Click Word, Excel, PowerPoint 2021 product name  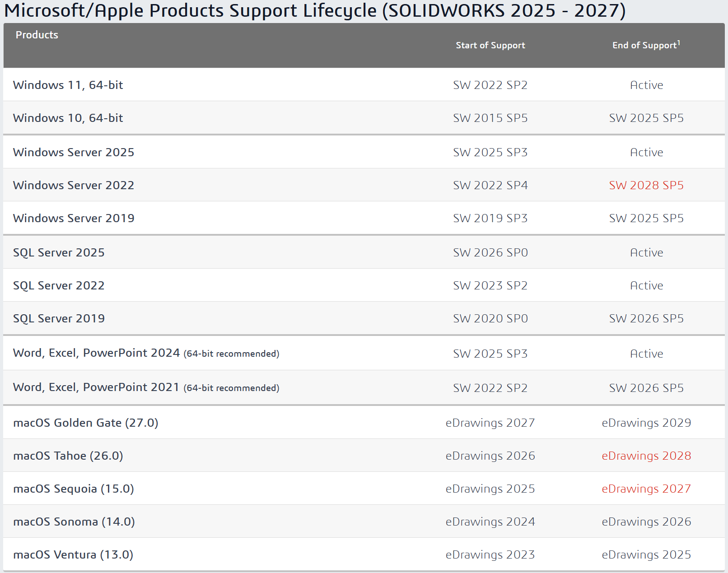point(97,387)
